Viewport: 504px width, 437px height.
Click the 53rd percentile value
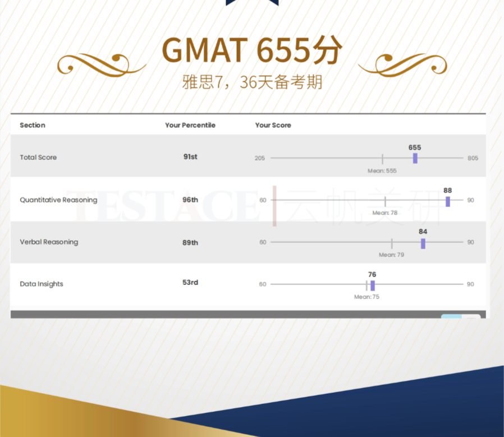point(190,283)
